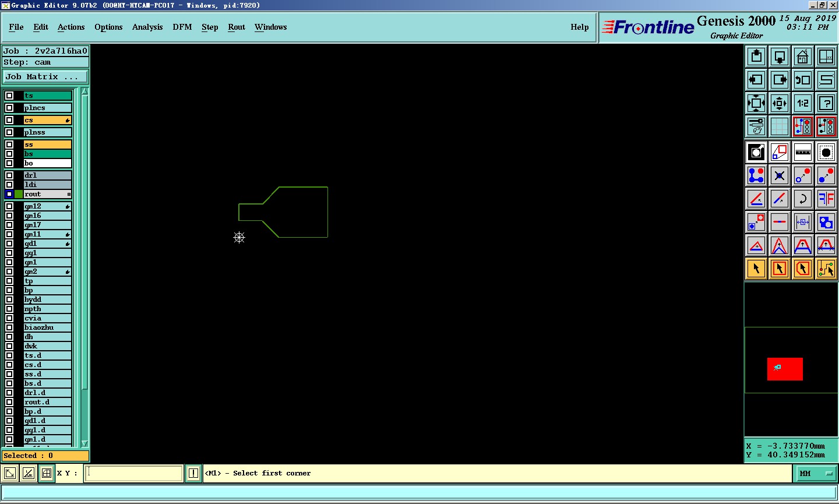Open the Edit menu
This screenshot has width=839, height=504.
[41, 27]
